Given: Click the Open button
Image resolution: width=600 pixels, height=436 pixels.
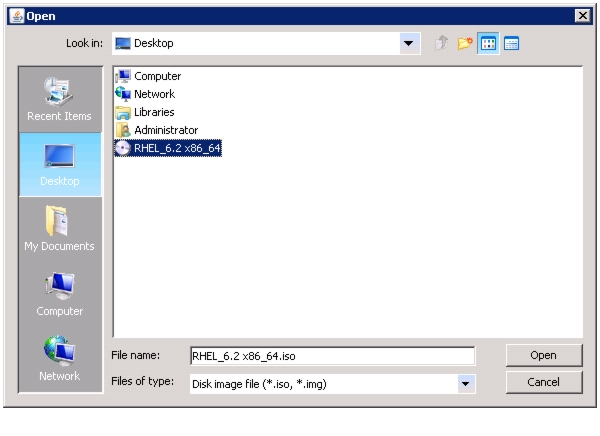Looking at the screenshot, I should click(x=544, y=355).
